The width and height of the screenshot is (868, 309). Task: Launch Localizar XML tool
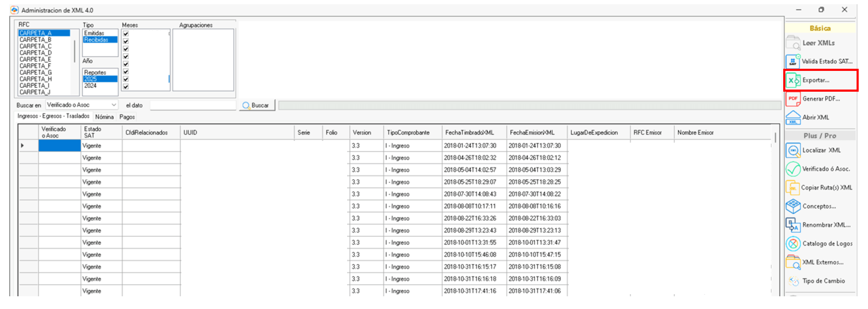click(x=793, y=150)
